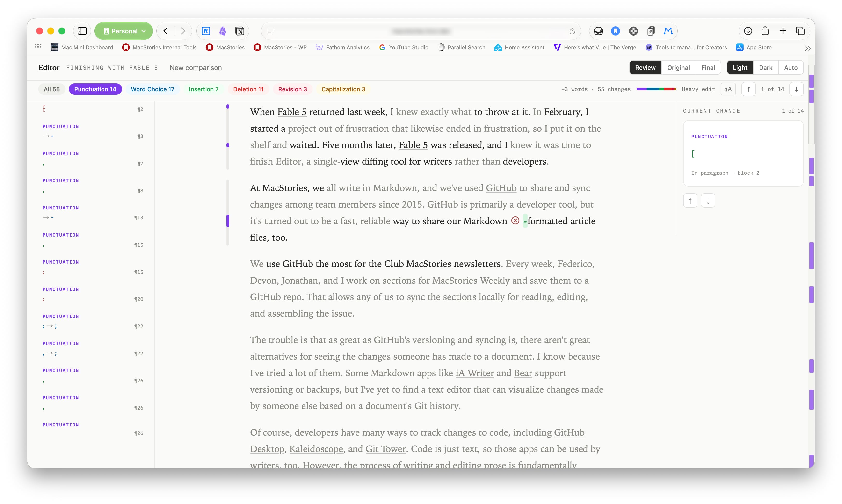Select the Punctuation change in ¶13
The height and width of the screenshot is (504, 842).
pos(93,213)
